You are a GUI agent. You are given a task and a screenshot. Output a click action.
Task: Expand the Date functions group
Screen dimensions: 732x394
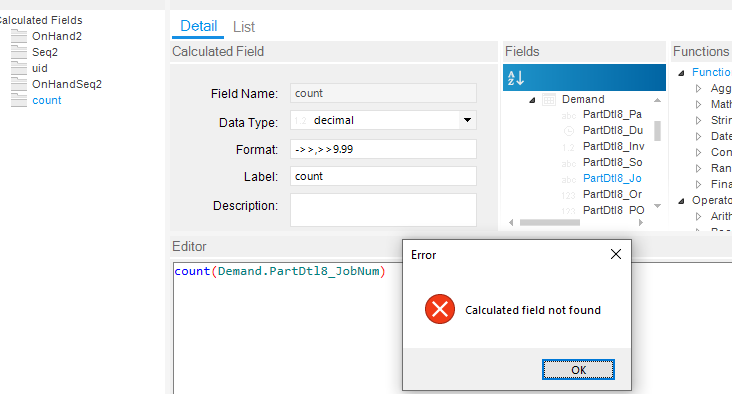pos(698,136)
